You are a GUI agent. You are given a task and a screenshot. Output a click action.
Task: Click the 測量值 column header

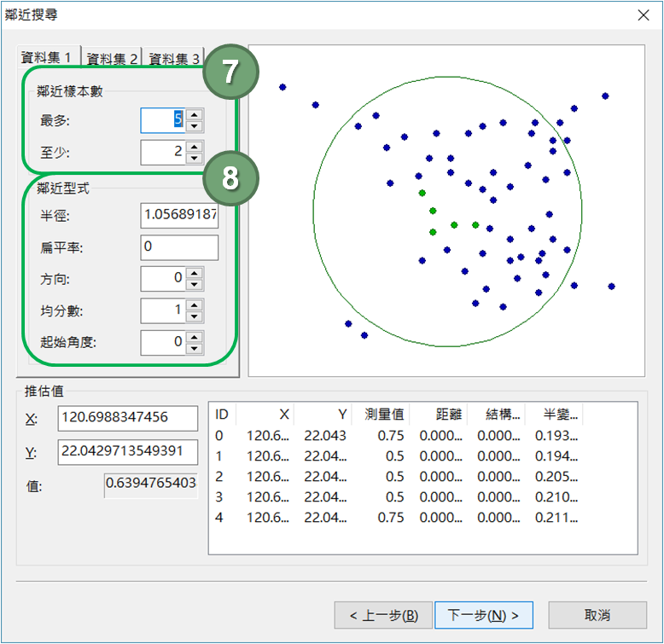point(383,415)
